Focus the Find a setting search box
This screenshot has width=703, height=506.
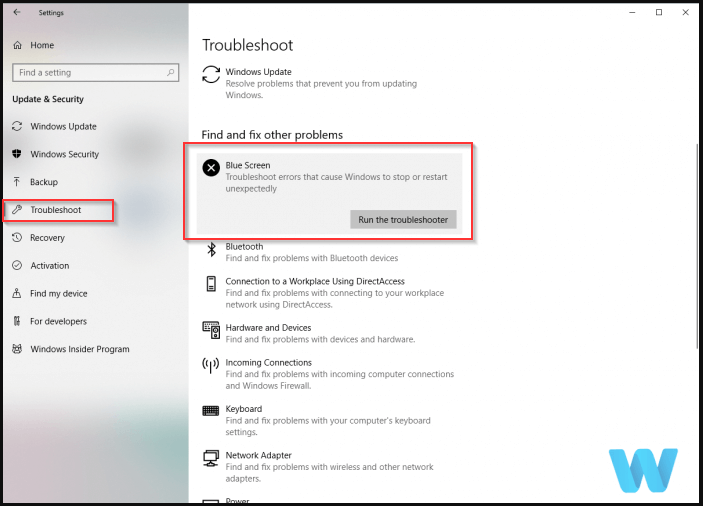[95, 73]
